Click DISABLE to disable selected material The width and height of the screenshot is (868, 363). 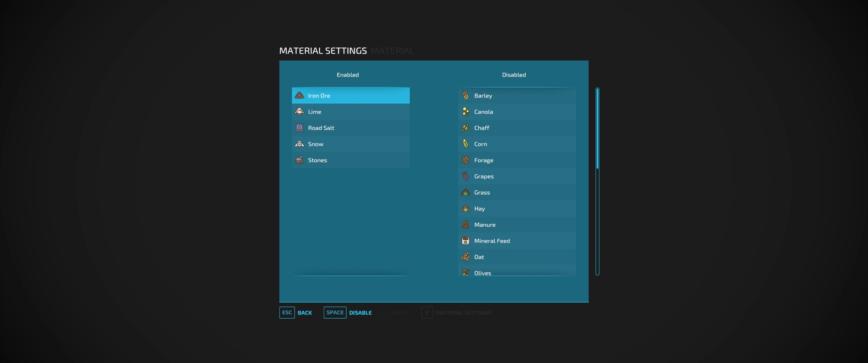click(361, 313)
